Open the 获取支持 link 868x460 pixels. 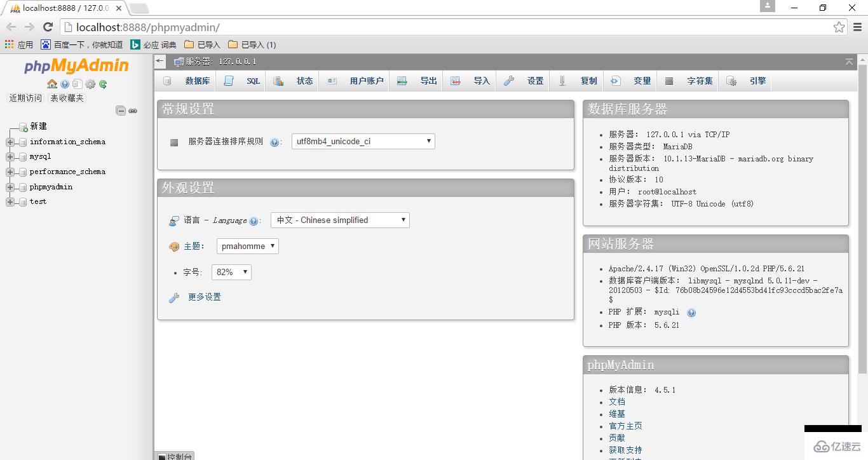tap(625, 450)
